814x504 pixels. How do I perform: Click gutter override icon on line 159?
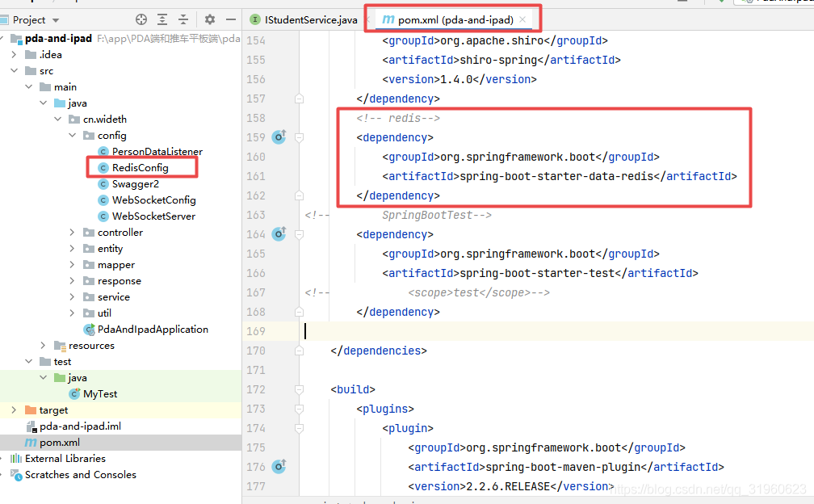(x=279, y=137)
